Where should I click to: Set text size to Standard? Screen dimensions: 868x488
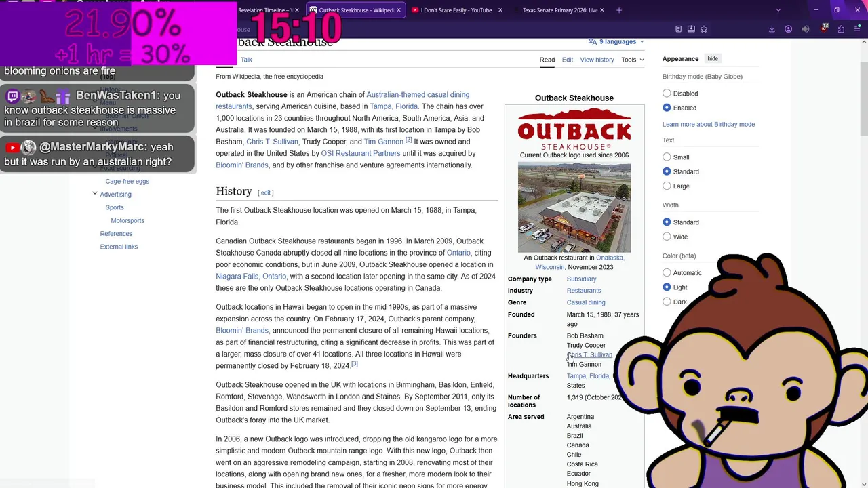point(667,171)
